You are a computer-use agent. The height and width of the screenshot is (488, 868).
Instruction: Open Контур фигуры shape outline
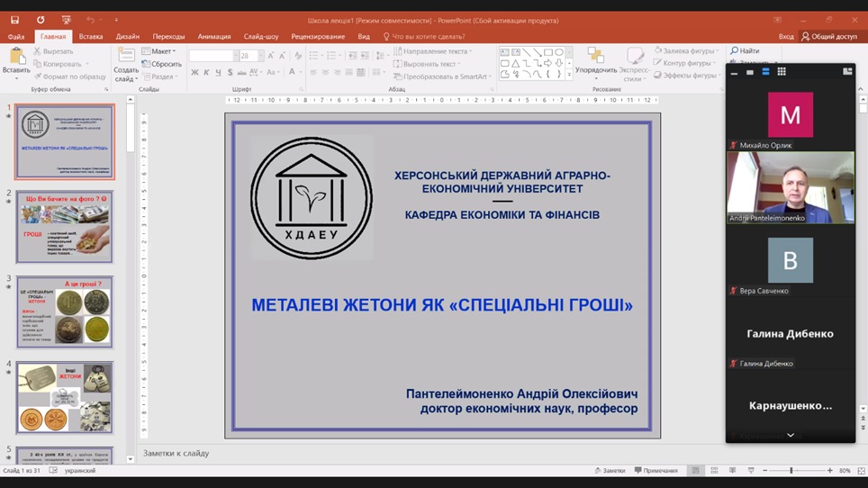point(685,63)
